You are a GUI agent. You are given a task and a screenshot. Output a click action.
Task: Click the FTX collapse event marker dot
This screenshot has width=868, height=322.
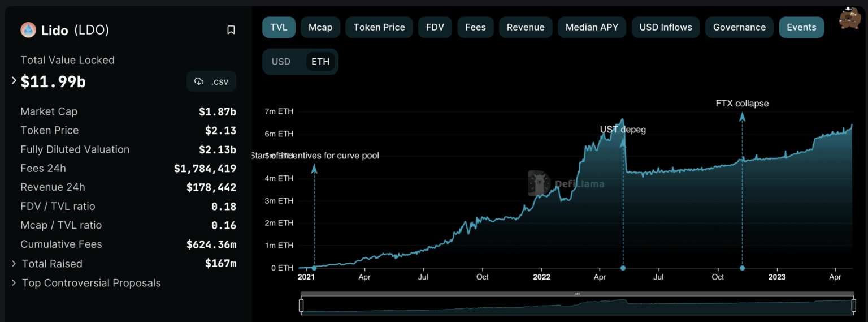tap(742, 268)
